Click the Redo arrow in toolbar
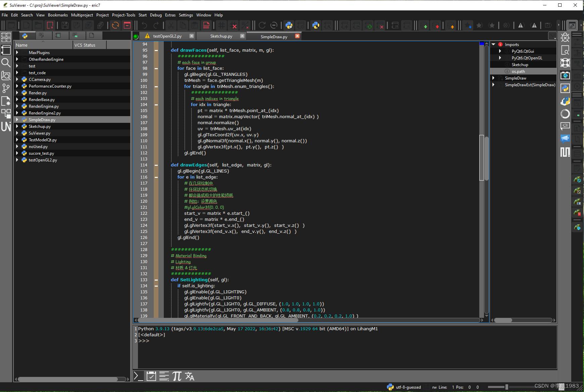Screen dimensions: 584x392 (x=156, y=25)
